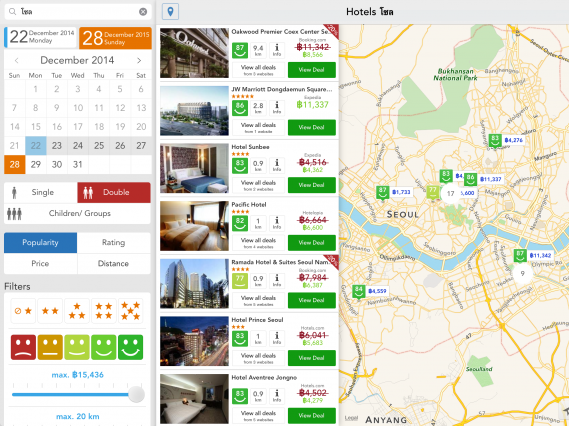The height and width of the screenshot is (426, 569).
Task: Open info for Hotel Sunbee
Action: point(277,165)
